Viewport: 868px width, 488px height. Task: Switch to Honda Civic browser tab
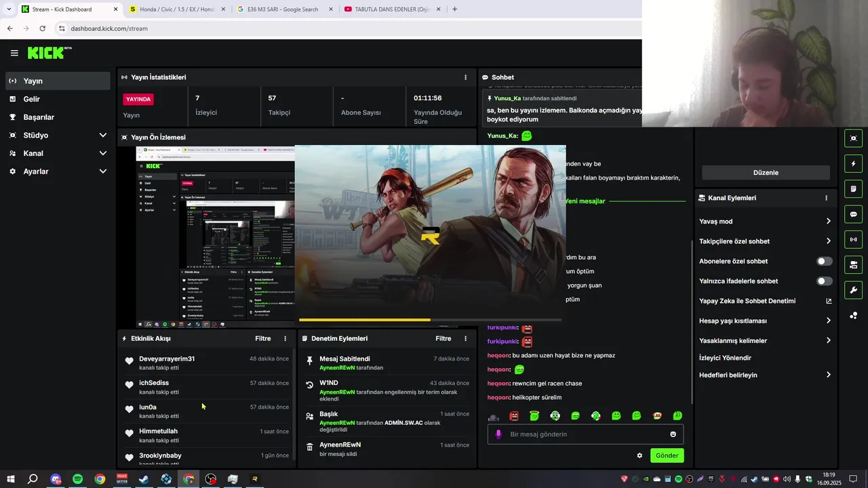click(176, 9)
